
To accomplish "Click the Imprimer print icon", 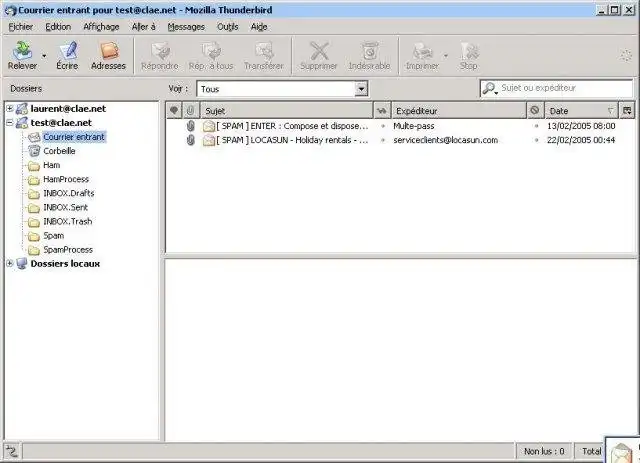I will pyautogui.click(x=422, y=55).
